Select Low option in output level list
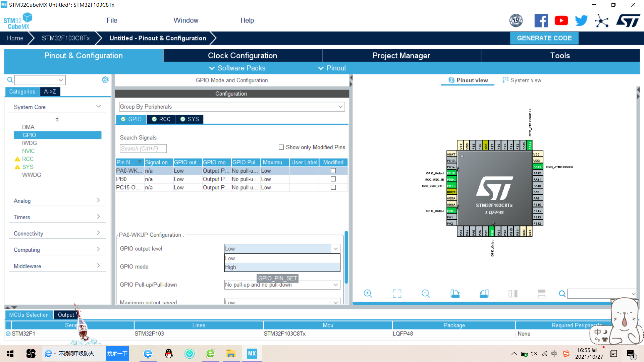 pos(282,258)
